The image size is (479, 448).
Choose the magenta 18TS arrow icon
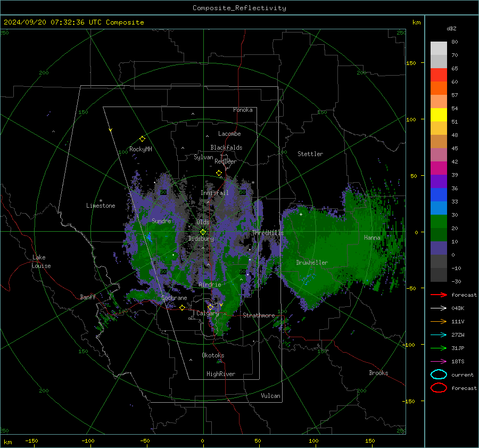(x=439, y=362)
